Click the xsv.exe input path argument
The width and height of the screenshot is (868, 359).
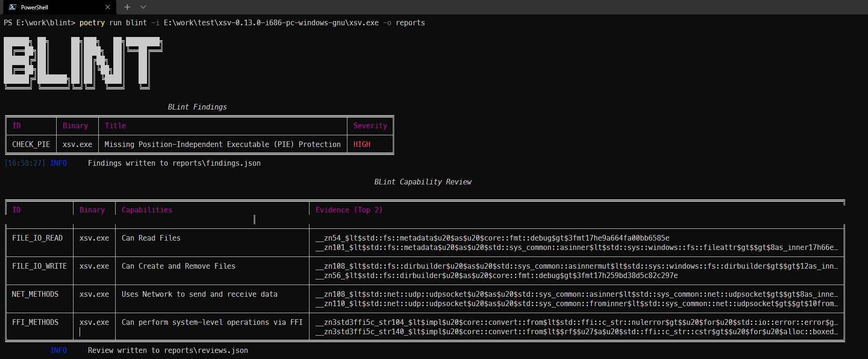(x=271, y=23)
